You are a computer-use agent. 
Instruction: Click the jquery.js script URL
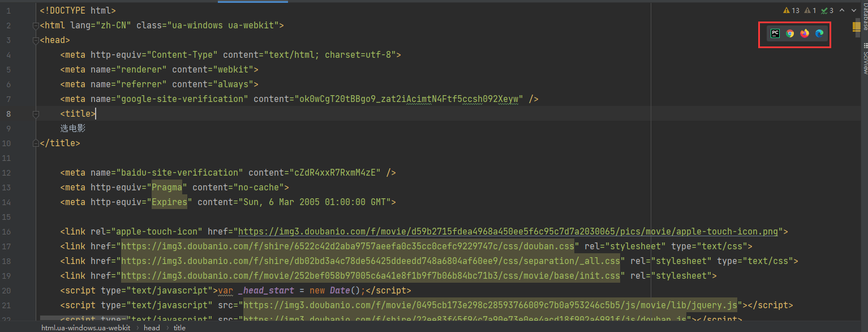click(x=490, y=305)
